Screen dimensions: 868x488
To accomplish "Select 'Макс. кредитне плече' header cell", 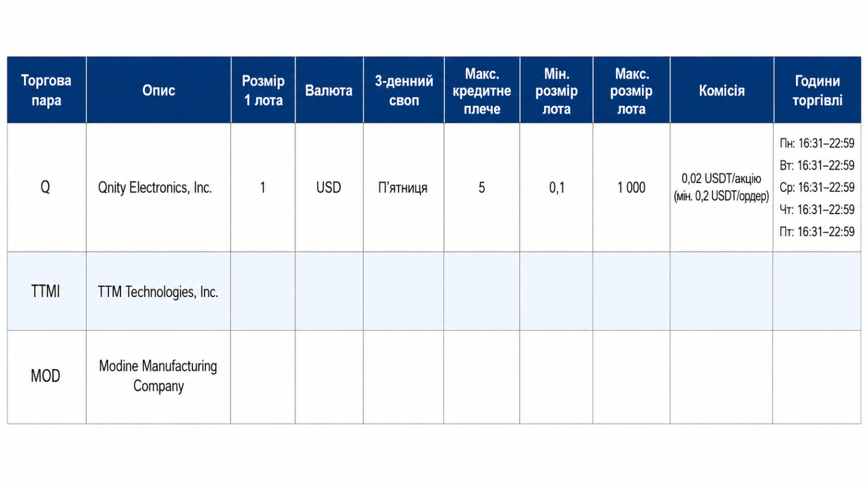I will (482, 90).
